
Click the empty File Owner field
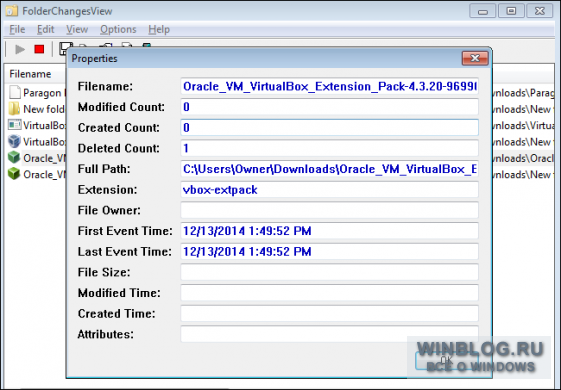click(x=330, y=210)
